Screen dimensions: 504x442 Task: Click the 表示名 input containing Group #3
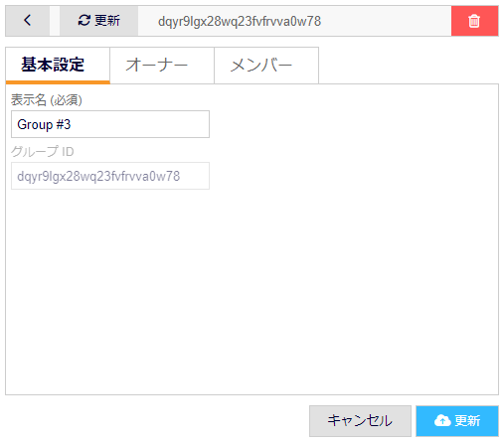pos(110,124)
